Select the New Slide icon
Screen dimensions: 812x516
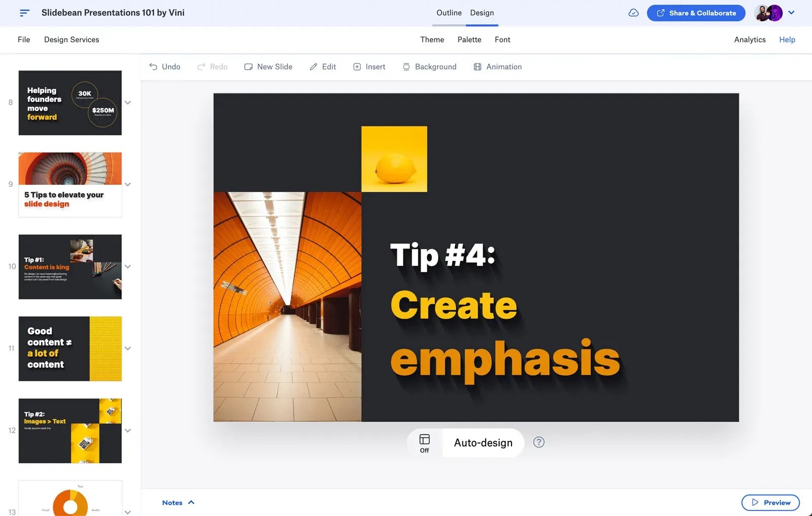click(249, 67)
